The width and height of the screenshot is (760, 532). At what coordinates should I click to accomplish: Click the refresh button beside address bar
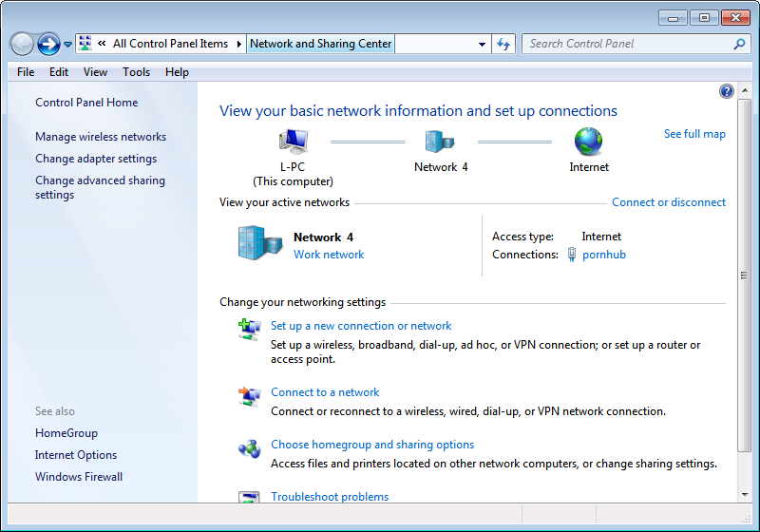(503, 44)
